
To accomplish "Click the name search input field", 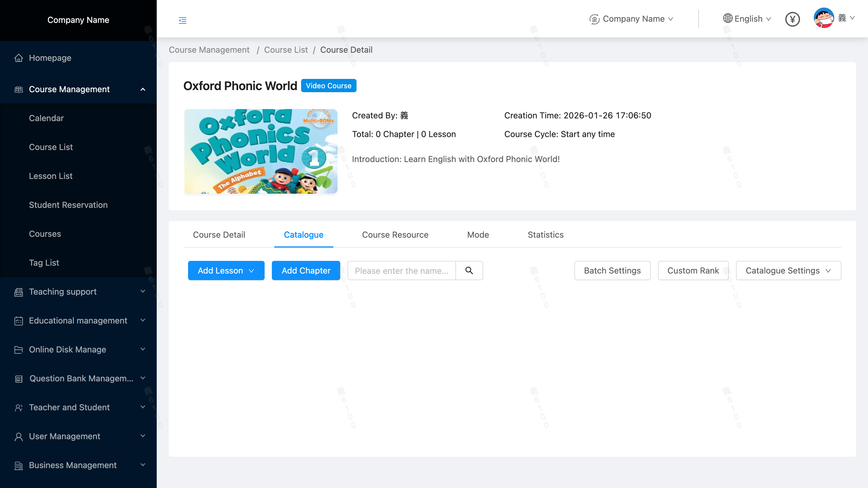I will click(x=401, y=271).
